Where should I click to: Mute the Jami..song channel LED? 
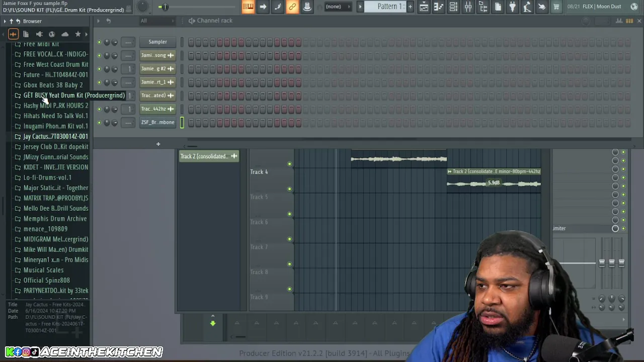pyautogui.click(x=99, y=55)
